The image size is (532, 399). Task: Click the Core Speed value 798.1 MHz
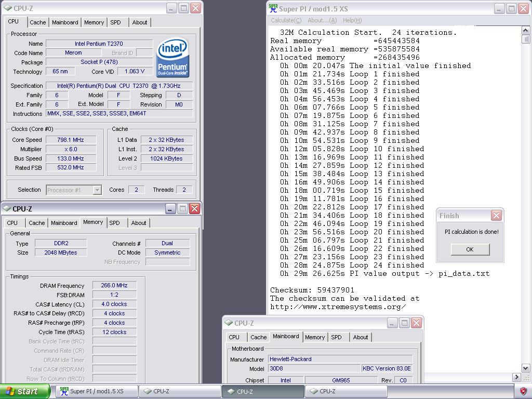point(71,140)
